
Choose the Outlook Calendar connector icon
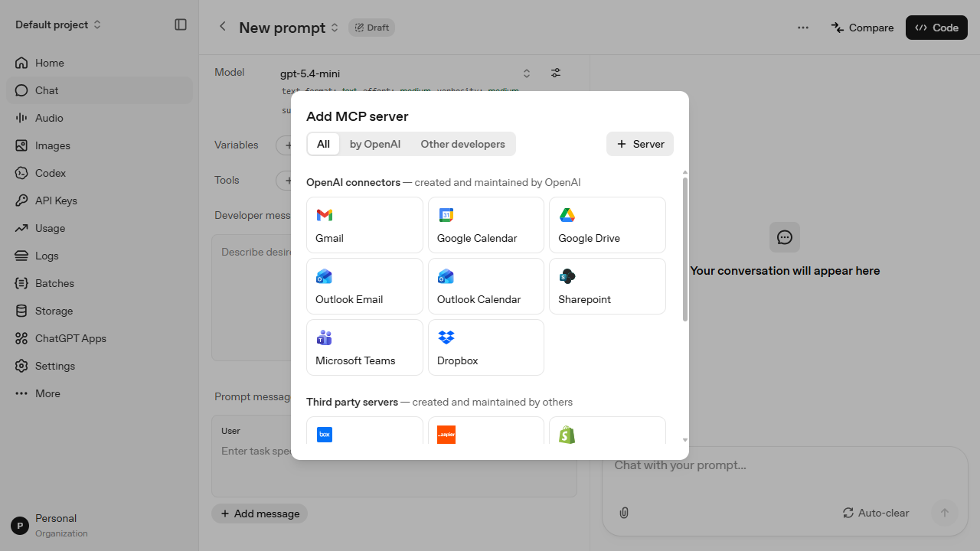[446, 276]
